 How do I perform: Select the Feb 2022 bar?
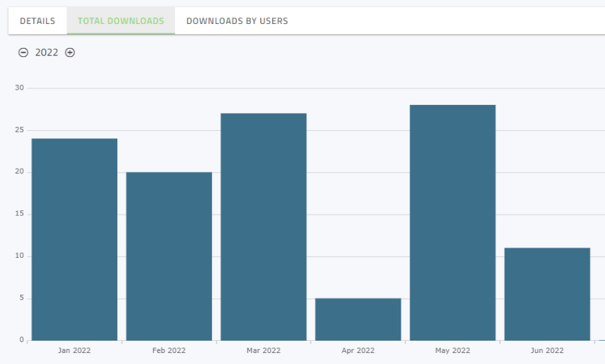(x=169, y=256)
